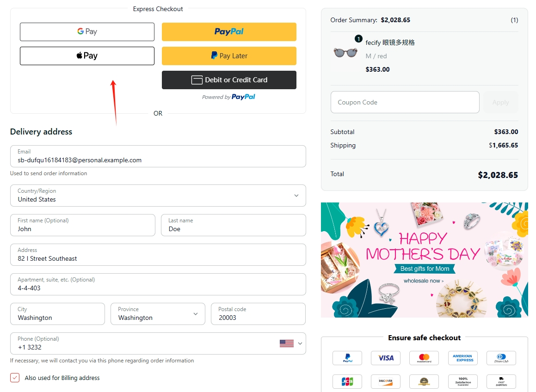Click the Fast Shipping truck badge
536x392 pixels.
tap(501, 381)
